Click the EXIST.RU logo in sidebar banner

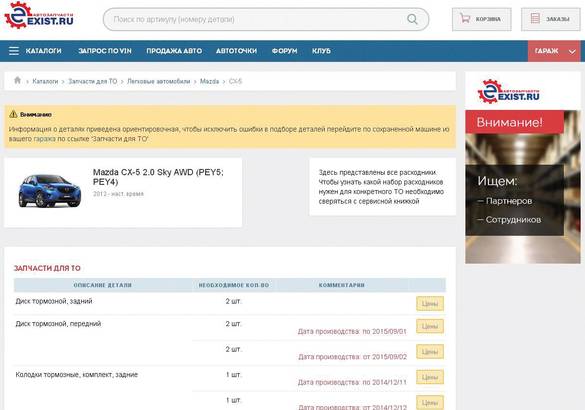[x=509, y=91]
